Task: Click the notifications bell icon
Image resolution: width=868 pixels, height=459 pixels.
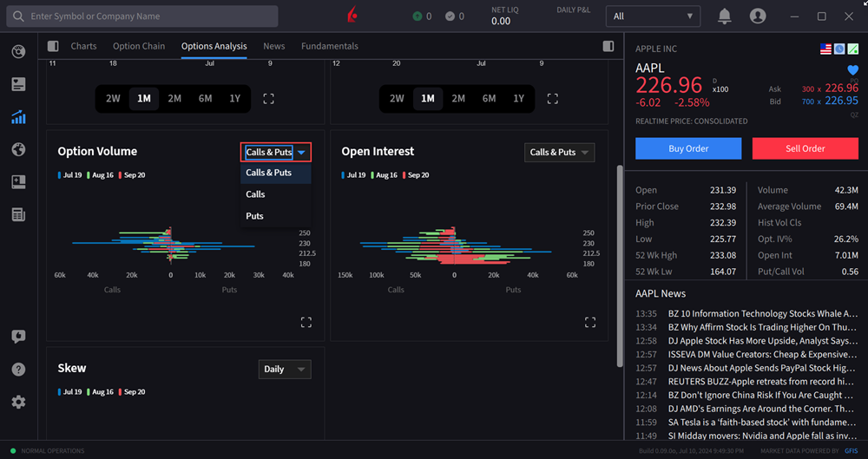Action: coord(724,16)
